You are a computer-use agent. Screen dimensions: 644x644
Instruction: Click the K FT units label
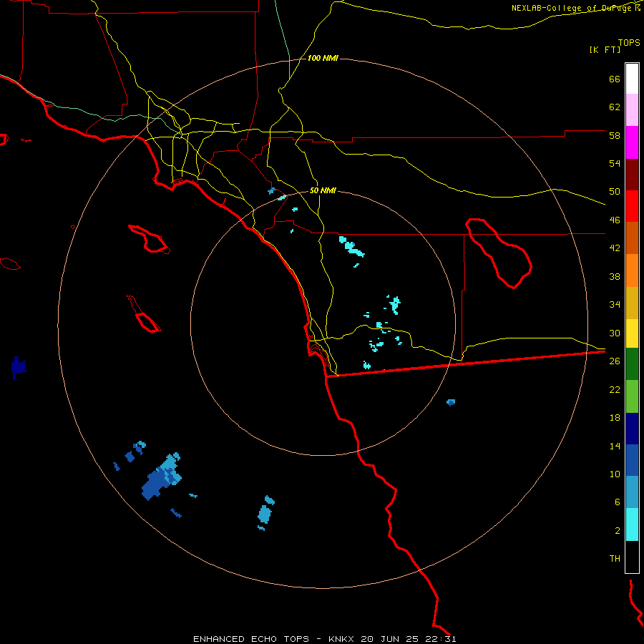pos(605,49)
